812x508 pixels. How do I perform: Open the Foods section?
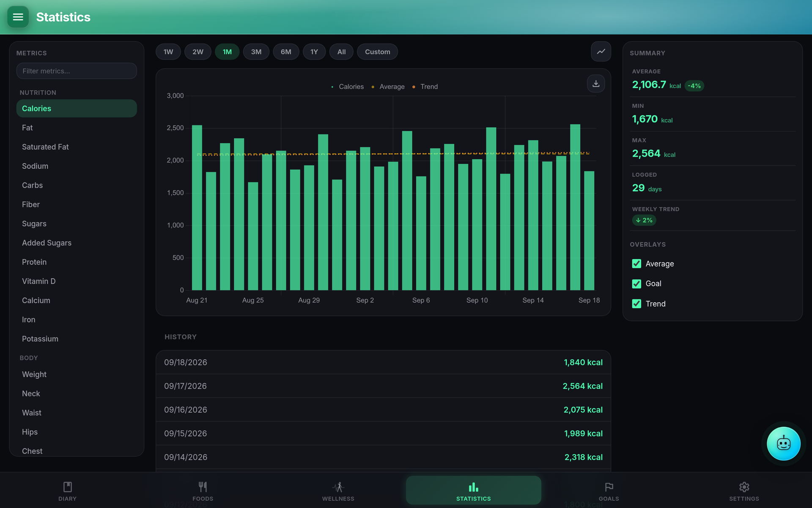pyautogui.click(x=203, y=491)
